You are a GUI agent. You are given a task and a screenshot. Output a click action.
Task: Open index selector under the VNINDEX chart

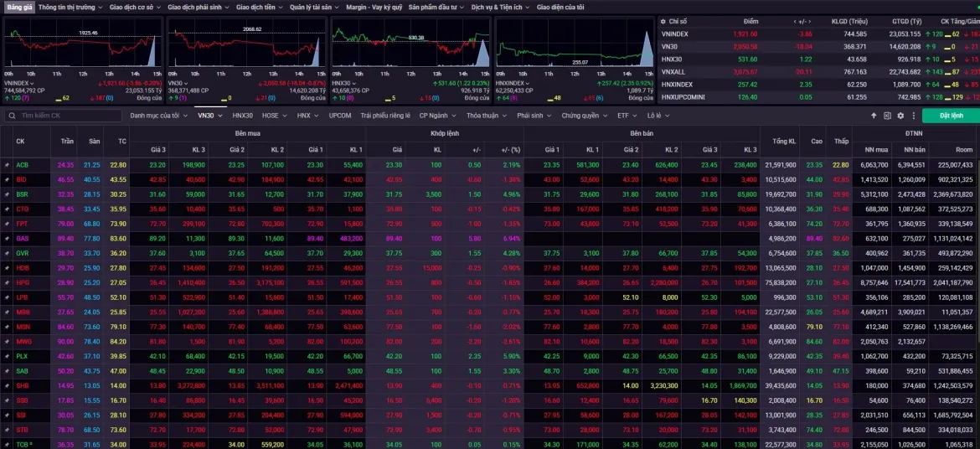coord(18,83)
